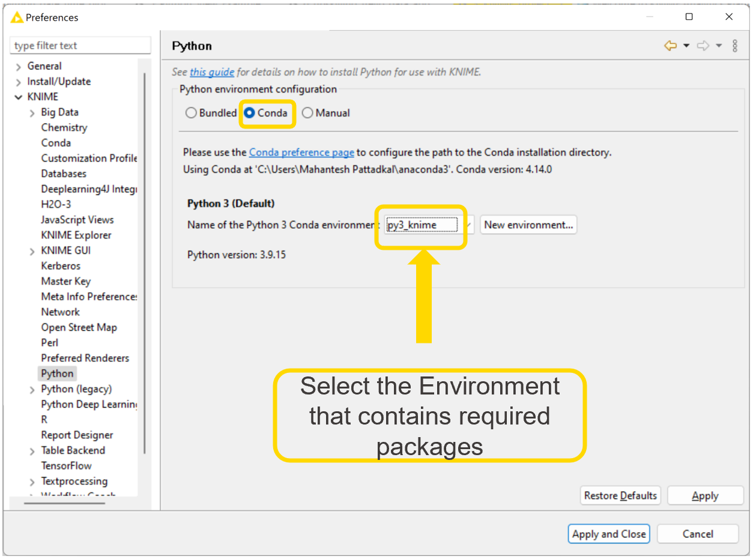Select Chemistry in preferences tree
This screenshot has width=756, height=559.
coord(64,127)
